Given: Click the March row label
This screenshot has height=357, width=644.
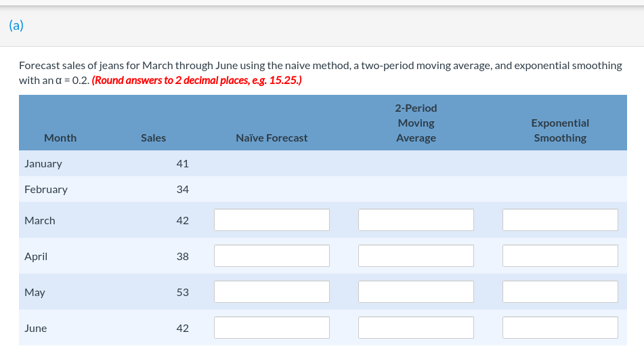Looking at the screenshot, I should [40, 221].
